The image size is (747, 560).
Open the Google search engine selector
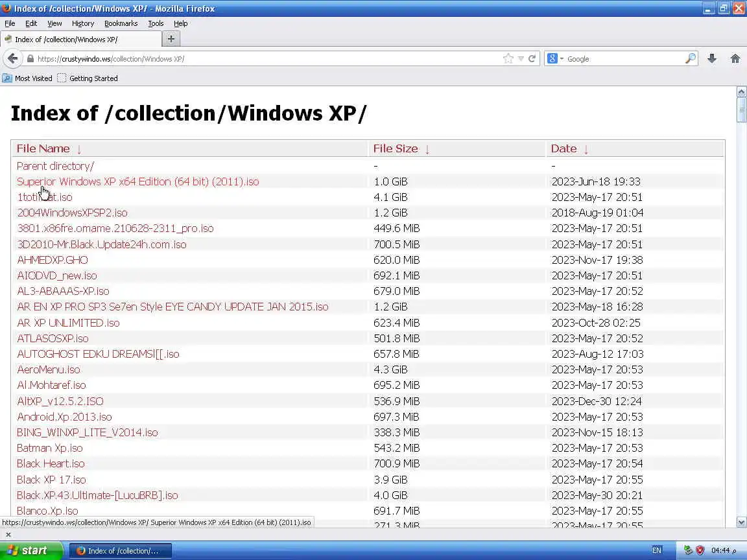tap(555, 58)
